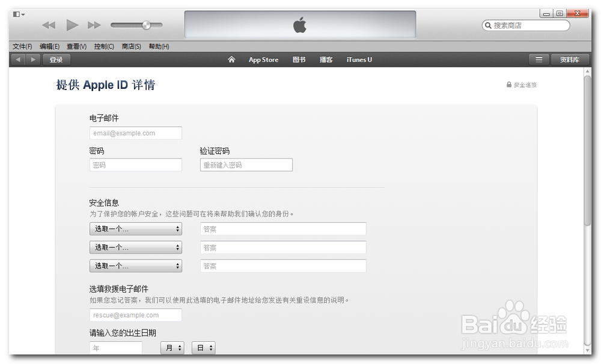Open the 日 day dropdown

coord(204,348)
